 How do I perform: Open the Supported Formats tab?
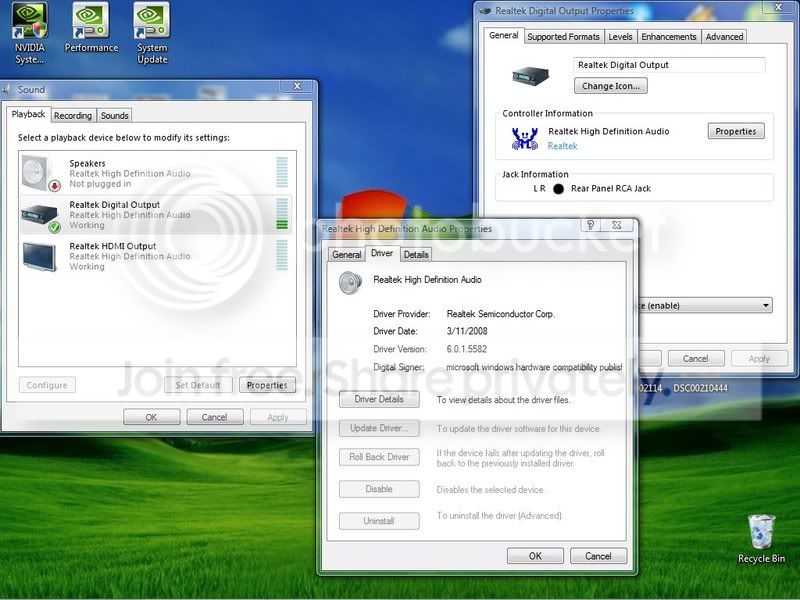(563, 37)
